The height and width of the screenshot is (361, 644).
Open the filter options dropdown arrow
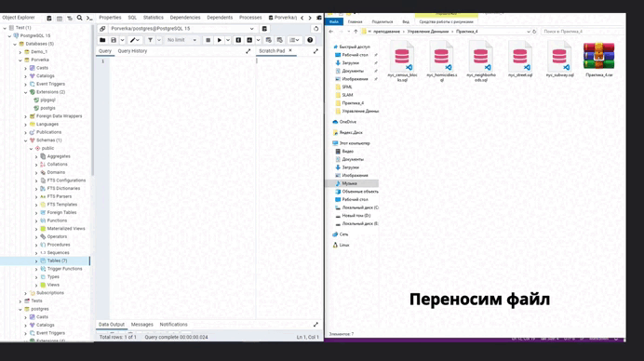(158, 40)
